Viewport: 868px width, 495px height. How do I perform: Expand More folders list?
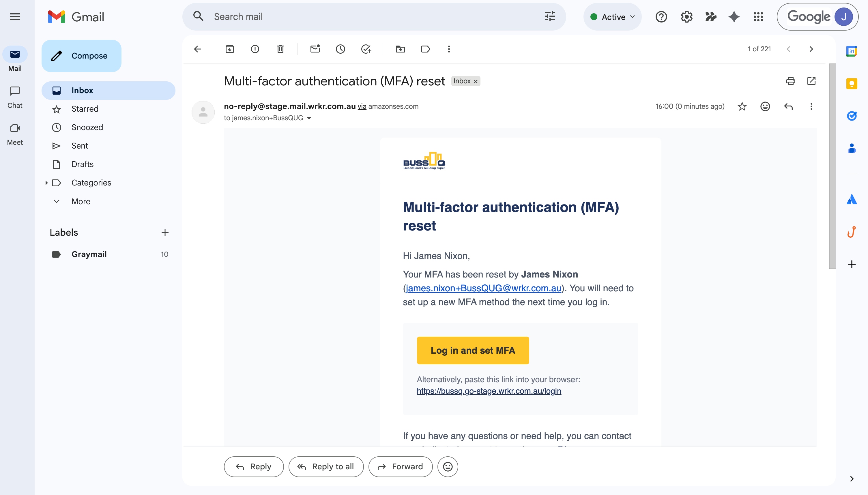81,201
